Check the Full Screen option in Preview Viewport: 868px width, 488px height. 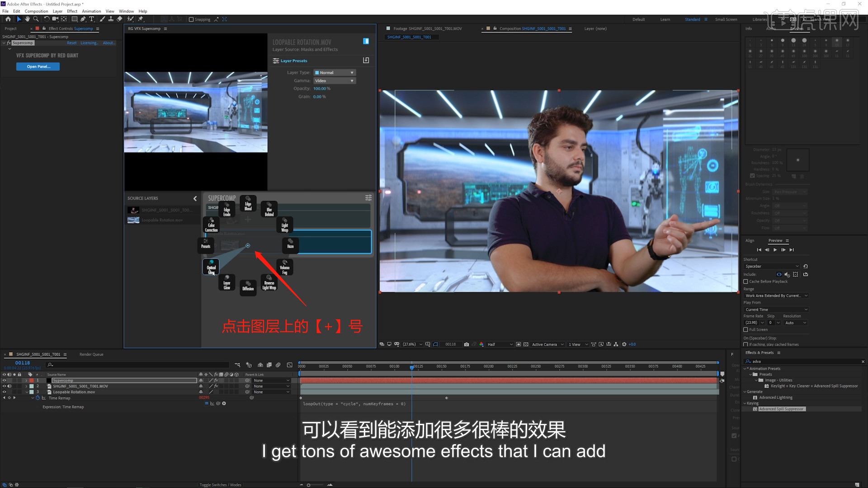click(x=746, y=329)
